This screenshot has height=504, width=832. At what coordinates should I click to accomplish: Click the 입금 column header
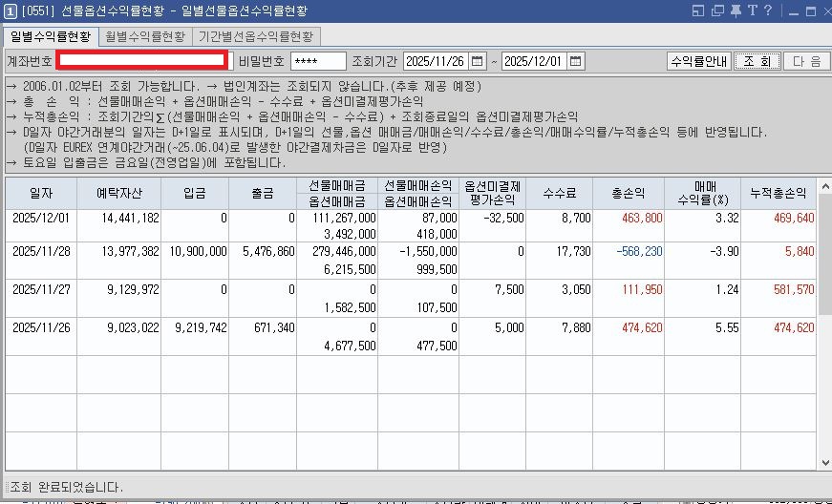tap(195, 194)
